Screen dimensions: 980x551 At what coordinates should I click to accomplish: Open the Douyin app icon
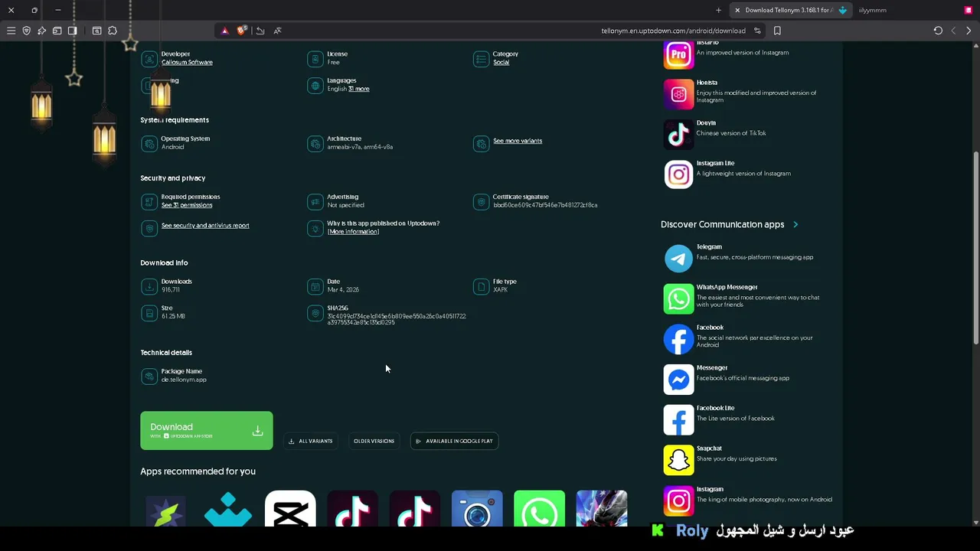pyautogui.click(x=678, y=134)
